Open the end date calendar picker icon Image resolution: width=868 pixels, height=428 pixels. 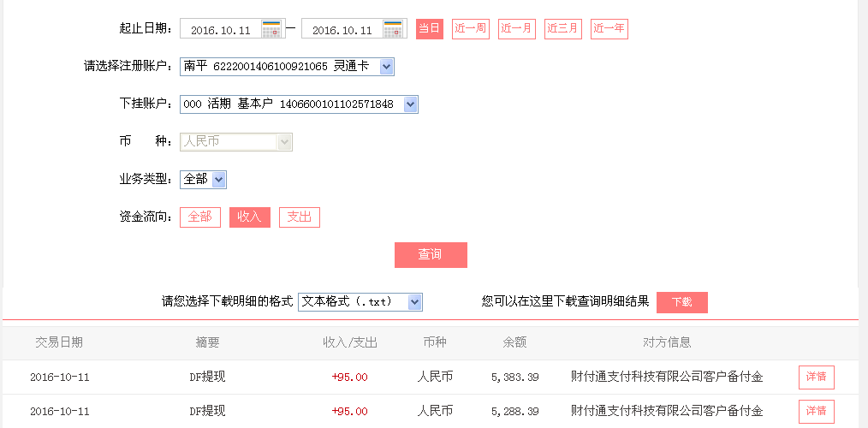(x=393, y=29)
